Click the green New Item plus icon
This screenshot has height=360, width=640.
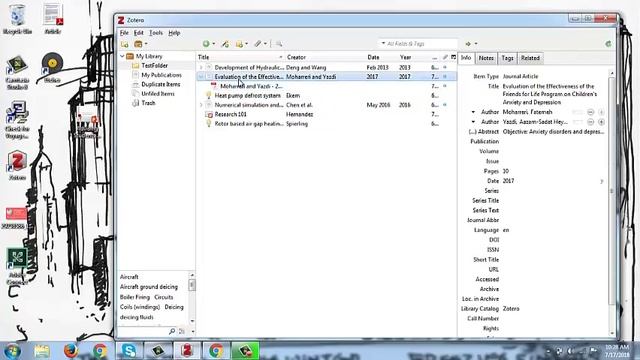206,44
